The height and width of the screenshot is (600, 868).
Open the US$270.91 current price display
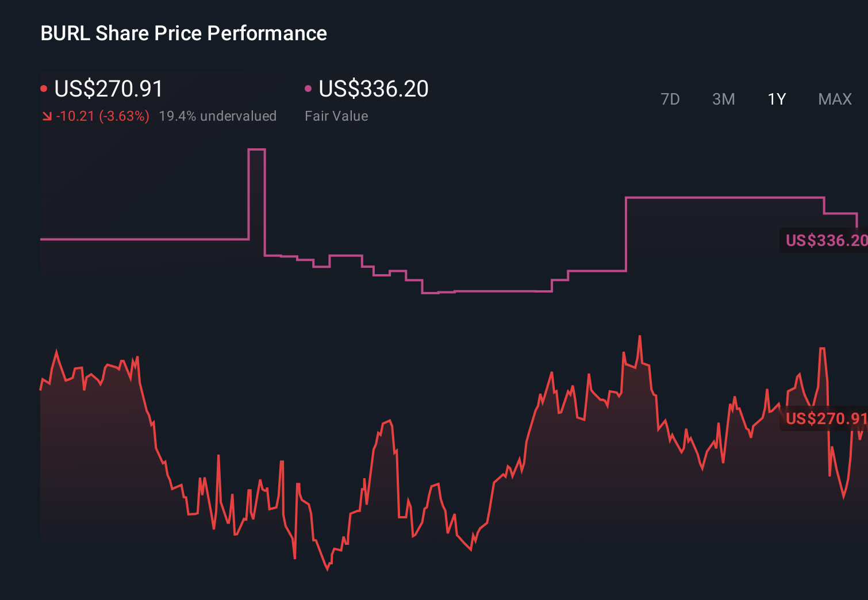[x=107, y=89]
